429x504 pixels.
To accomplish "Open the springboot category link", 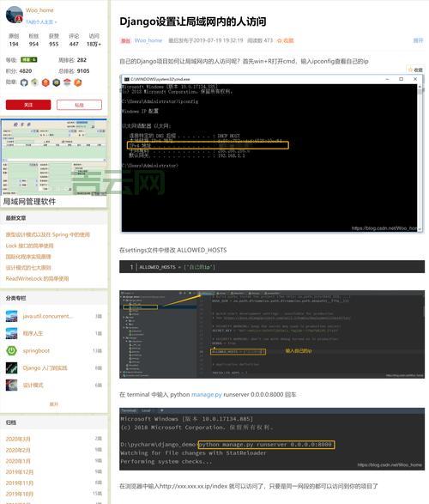I will pyautogui.click(x=36, y=350).
